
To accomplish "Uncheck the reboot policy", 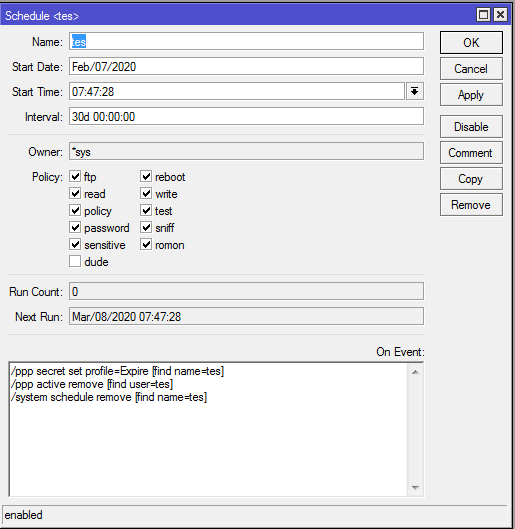I will (146, 176).
